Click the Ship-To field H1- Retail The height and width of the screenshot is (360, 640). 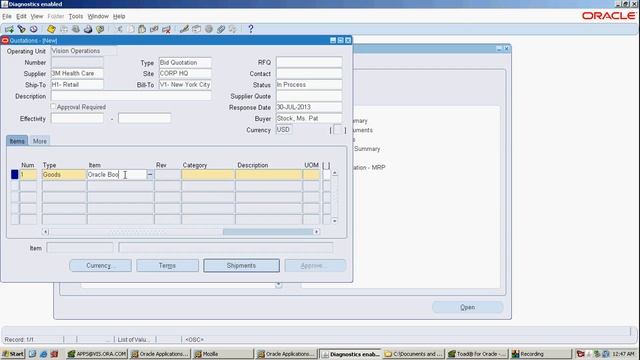77,84
